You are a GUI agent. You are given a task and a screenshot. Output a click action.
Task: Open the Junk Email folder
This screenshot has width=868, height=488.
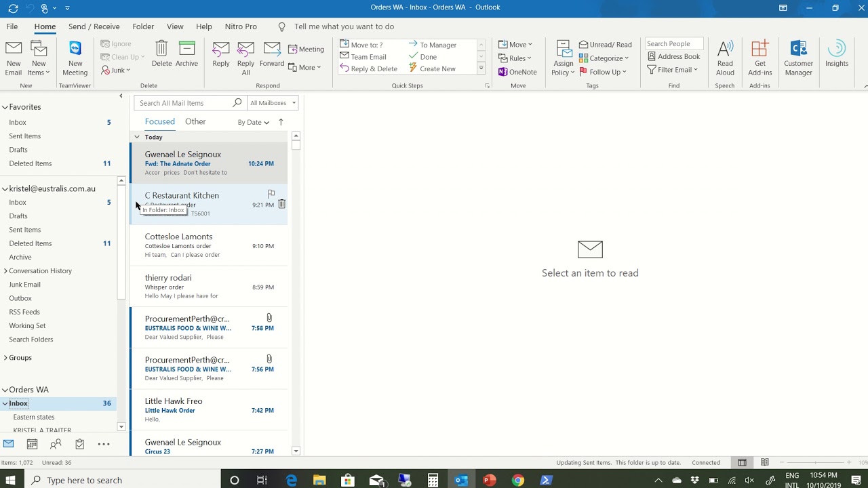[x=24, y=285]
